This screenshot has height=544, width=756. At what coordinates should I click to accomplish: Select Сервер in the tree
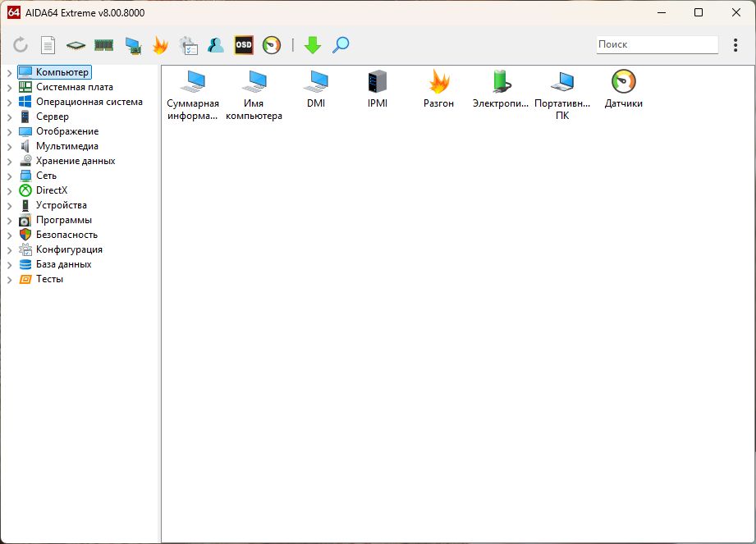(x=44, y=117)
